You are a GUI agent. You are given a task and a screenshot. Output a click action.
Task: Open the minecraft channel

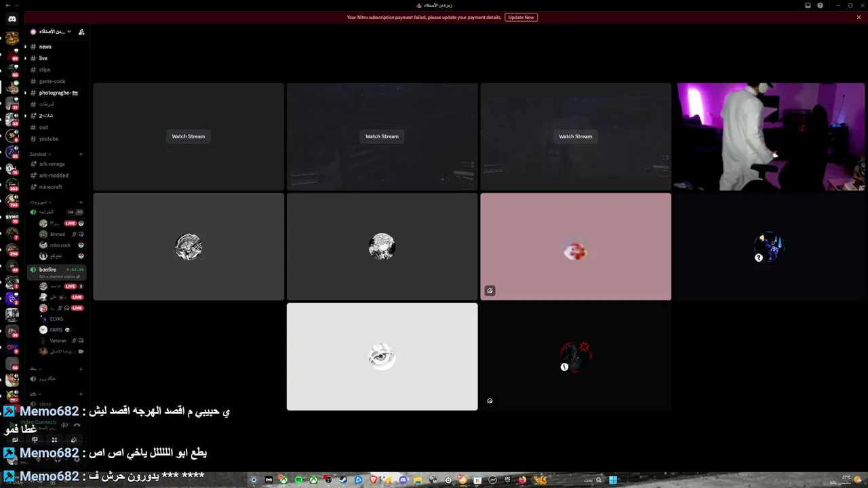pos(56,187)
